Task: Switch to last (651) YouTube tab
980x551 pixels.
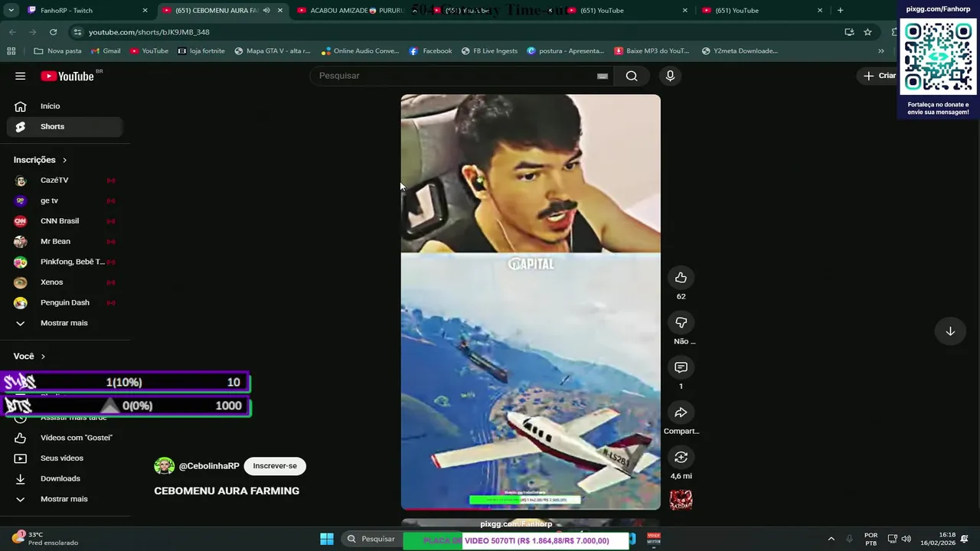Action: pyautogui.click(x=761, y=11)
